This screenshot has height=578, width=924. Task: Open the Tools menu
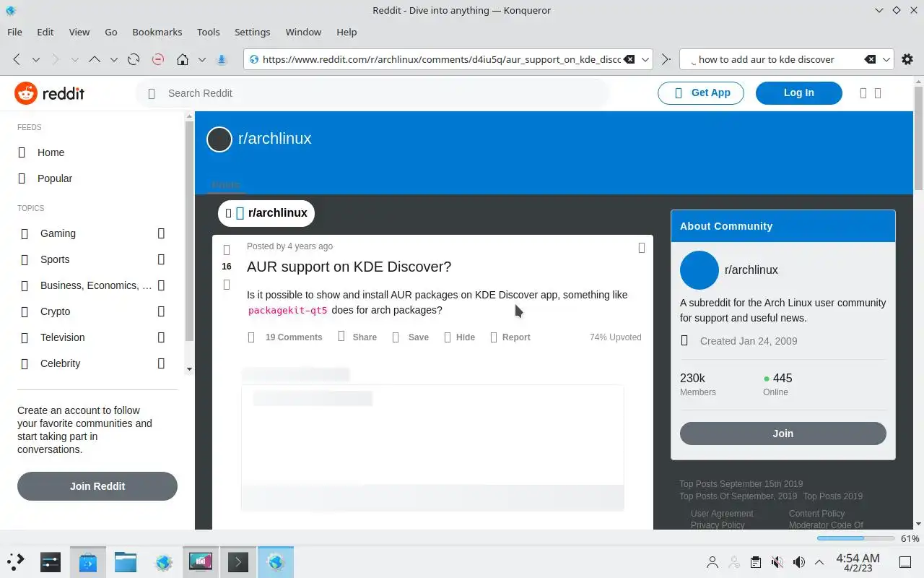[x=209, y=32]
